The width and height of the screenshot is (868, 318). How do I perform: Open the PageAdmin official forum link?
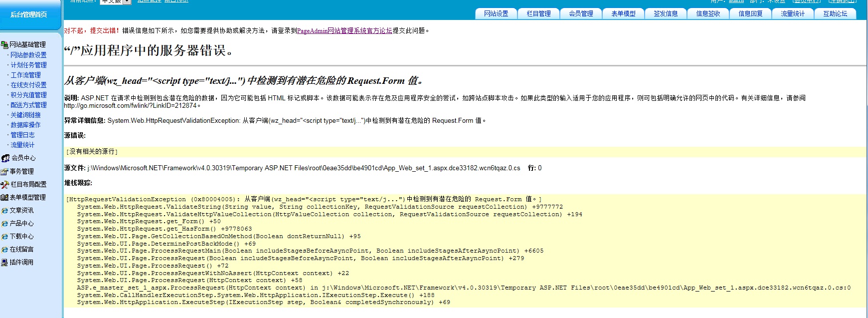(x=345, y=31)
